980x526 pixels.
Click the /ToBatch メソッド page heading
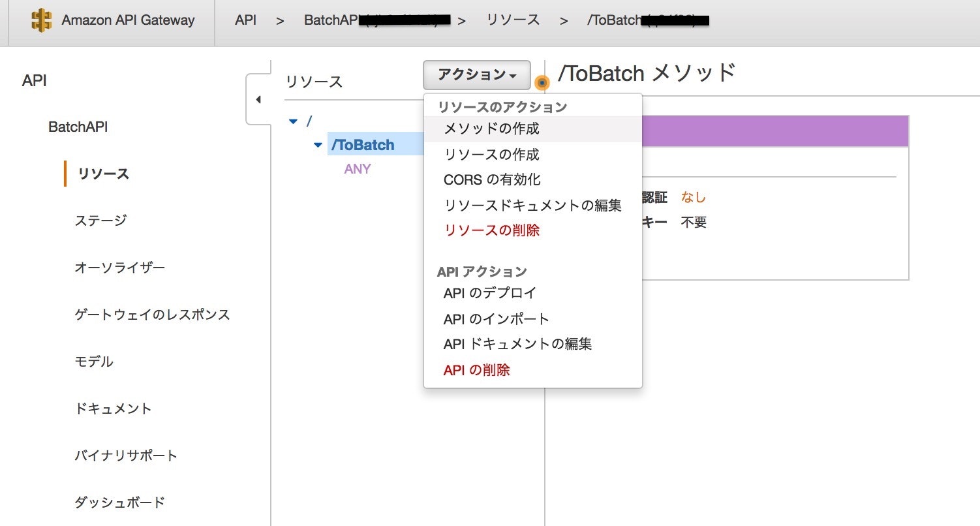coord(647,73)
